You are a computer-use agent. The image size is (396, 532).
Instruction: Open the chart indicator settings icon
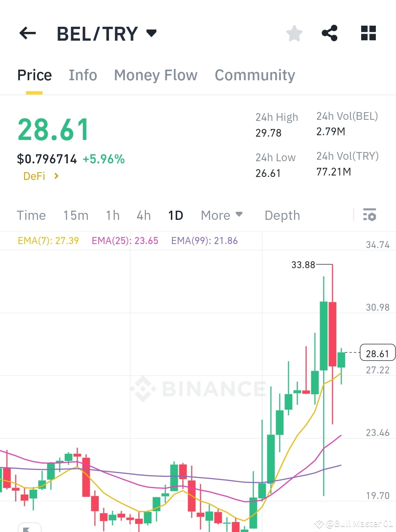pyautogui.click(x=370, y=215)
